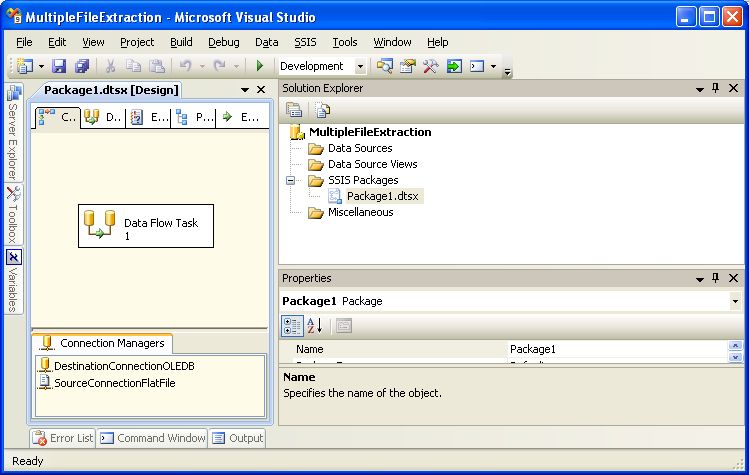The height and width of the screenshot is (475, 749).
Task: Click the Paste toolbar icon
Action: coord(157,66)
